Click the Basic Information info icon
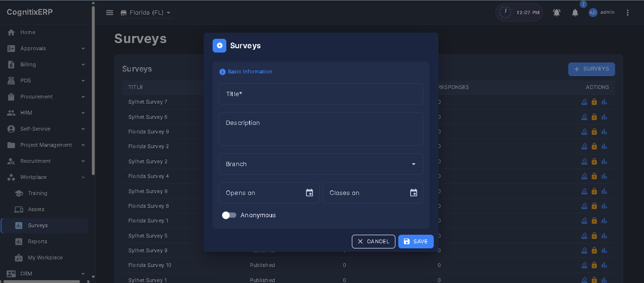Screen dimensions: 644x283 [x=223, y=72]
